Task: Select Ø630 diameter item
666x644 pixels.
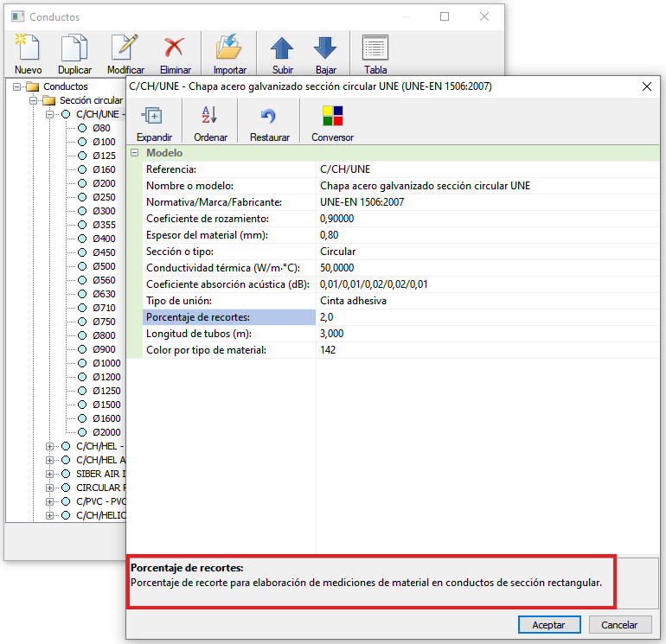Action: [x=104, y=294]
